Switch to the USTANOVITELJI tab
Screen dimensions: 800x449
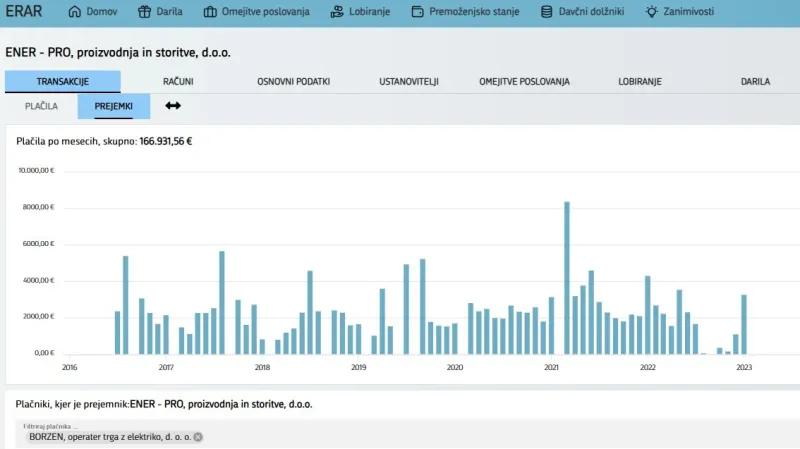409,82
